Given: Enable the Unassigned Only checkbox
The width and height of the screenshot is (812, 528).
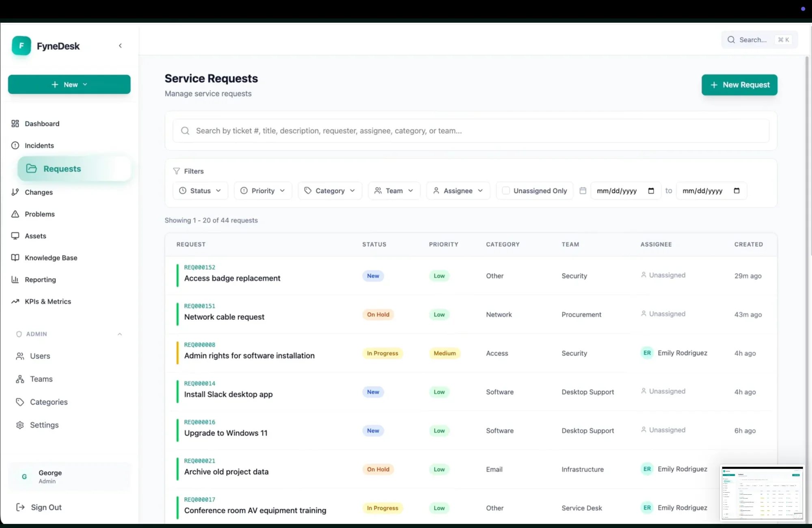Looking at the screenshot, I should click(506, 190).
